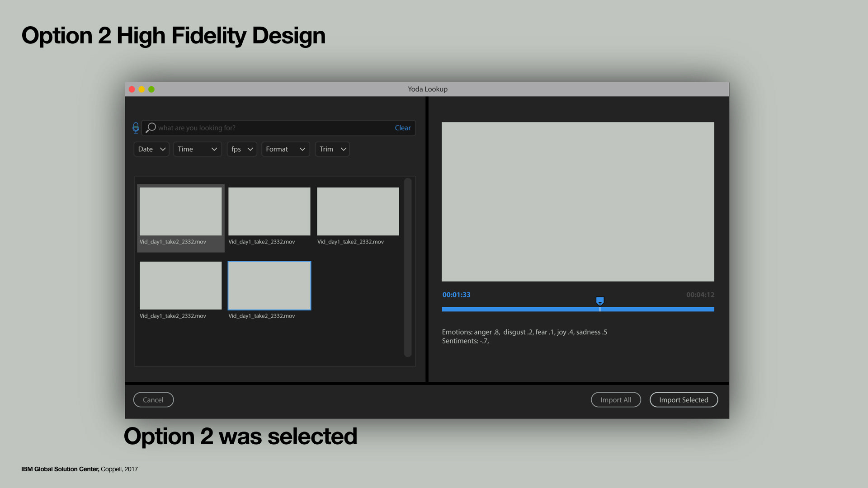Click the microphone voice search icon
The height and width of the screenshot is (488, 868).
pos(136,128)
